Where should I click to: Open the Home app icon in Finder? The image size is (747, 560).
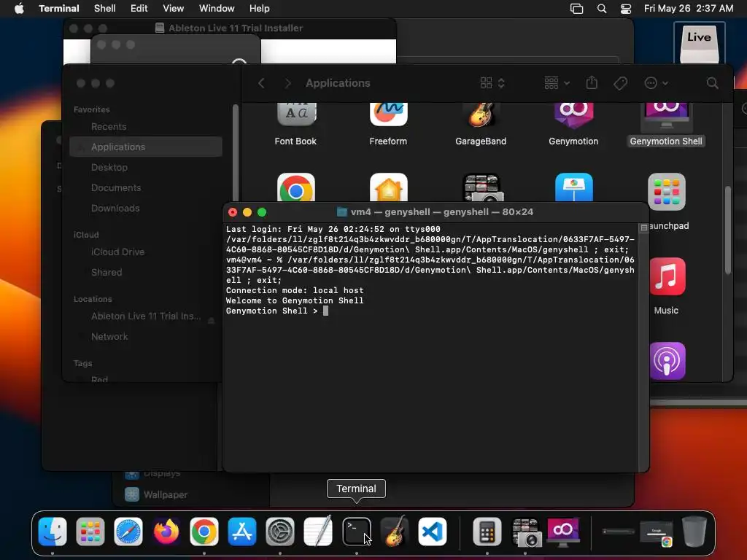click(x=388, y=187)
